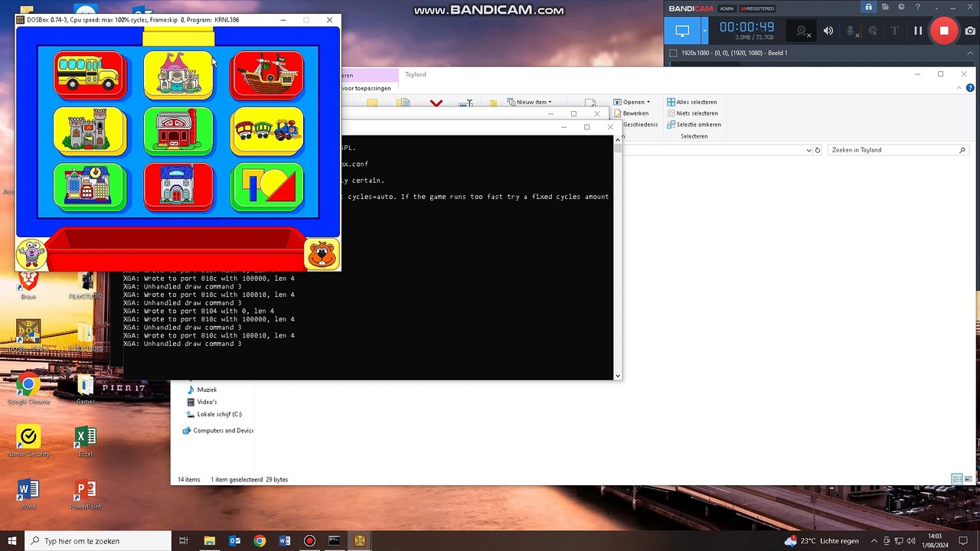Click Alles selecteren in Explorer
Image resolution: width=980 pixels, height=551 pixels.
(x=692, y=102)
